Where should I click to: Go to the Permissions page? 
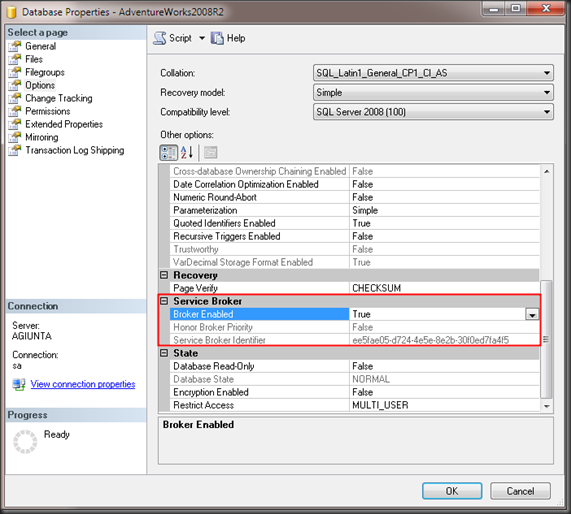point(48,111)
